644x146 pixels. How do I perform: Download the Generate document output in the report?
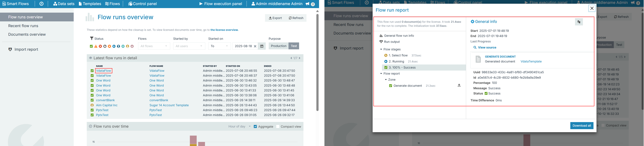459,85
